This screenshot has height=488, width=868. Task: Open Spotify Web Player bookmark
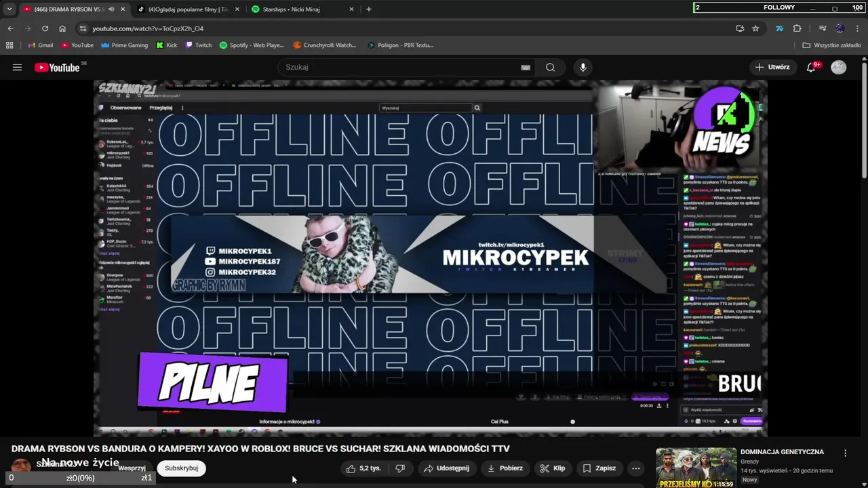tap(252, 45)
